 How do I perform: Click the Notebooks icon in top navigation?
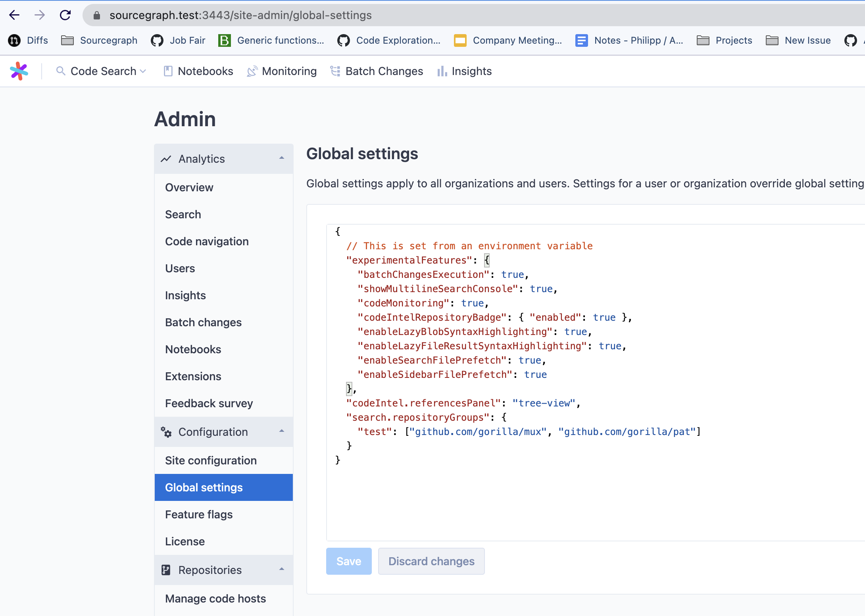coord(168,71)
